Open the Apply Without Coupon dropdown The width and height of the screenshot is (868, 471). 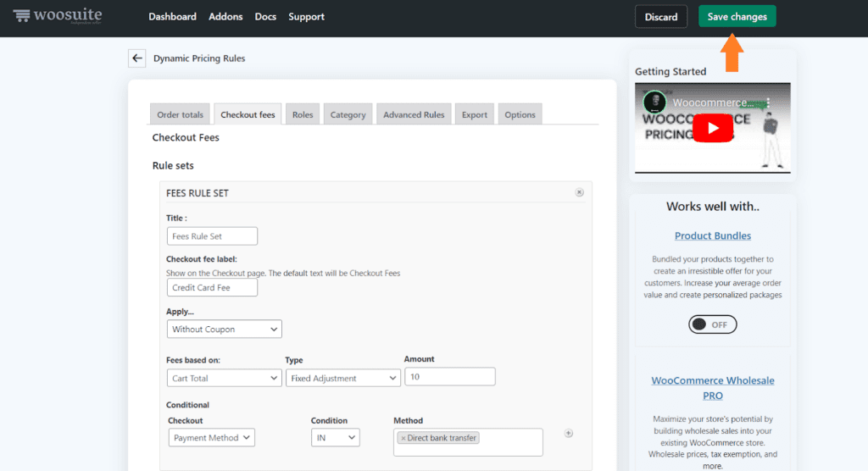(224, 330)
